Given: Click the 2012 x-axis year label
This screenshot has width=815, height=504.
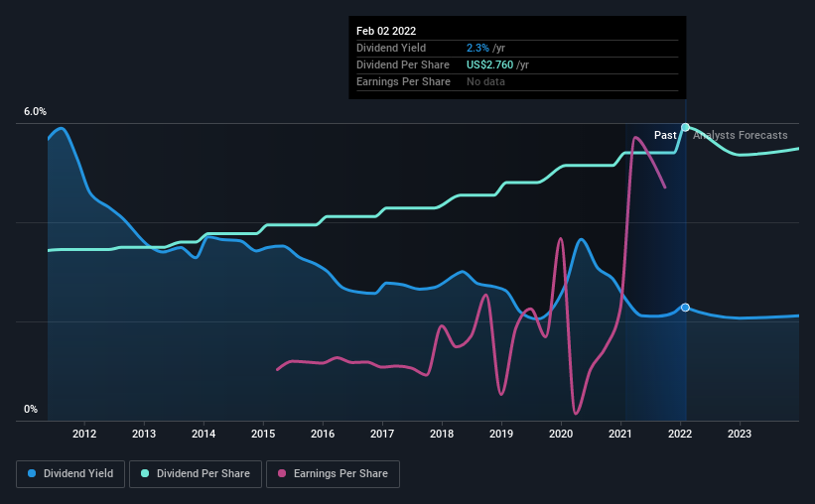Looking at the screenshot, I should pos(84,434).
